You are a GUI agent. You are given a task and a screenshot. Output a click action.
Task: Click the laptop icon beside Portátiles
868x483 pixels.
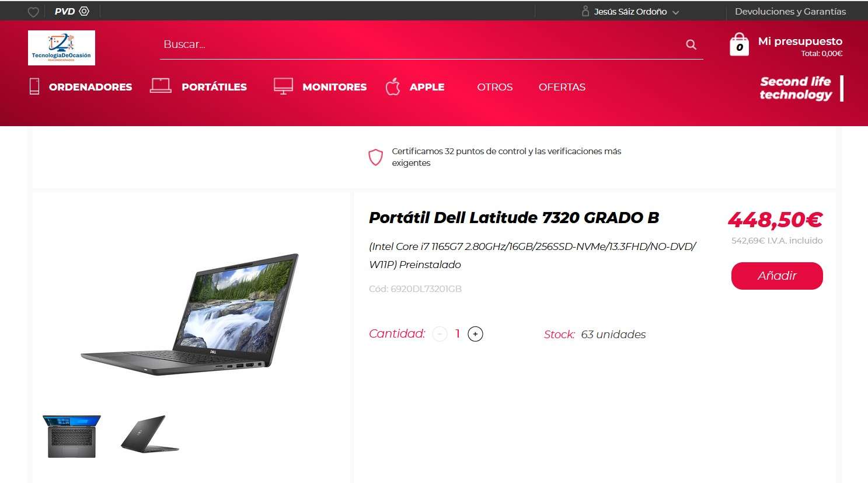pos(161,86)
